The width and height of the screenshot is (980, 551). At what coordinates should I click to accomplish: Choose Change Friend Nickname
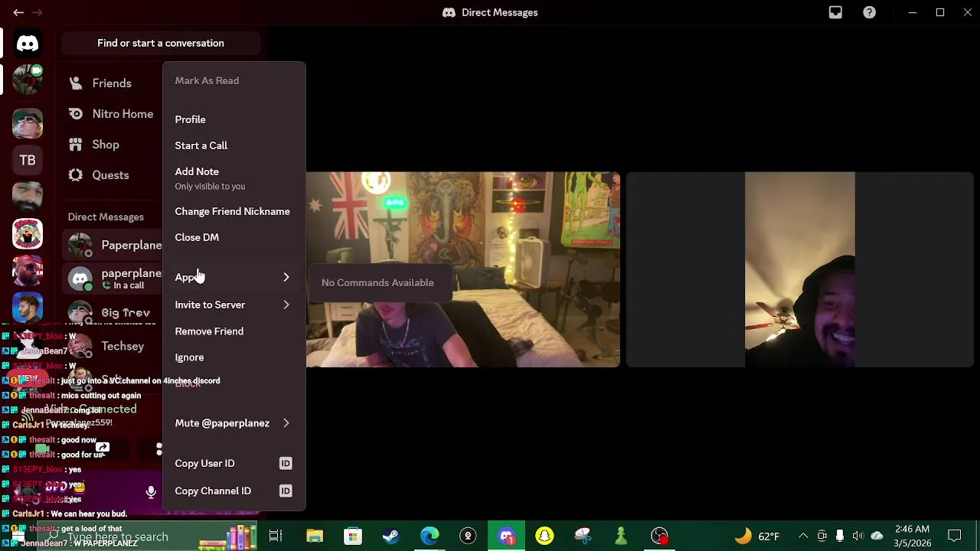tap(234, 211)
